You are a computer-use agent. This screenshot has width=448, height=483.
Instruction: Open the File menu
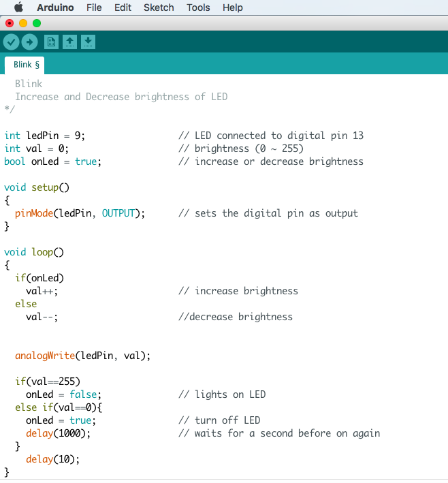pos(94,7)
